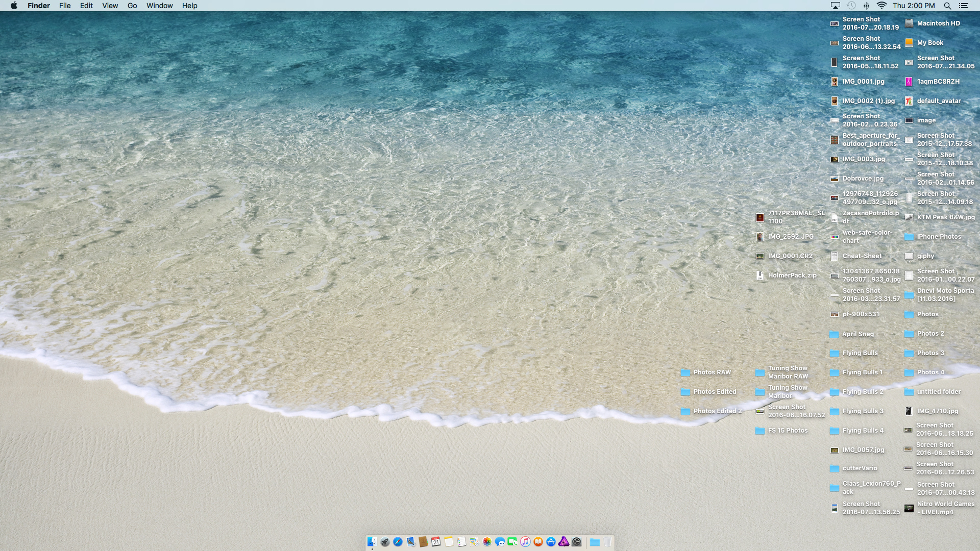Select the HolmerPack.zip file

760,275
